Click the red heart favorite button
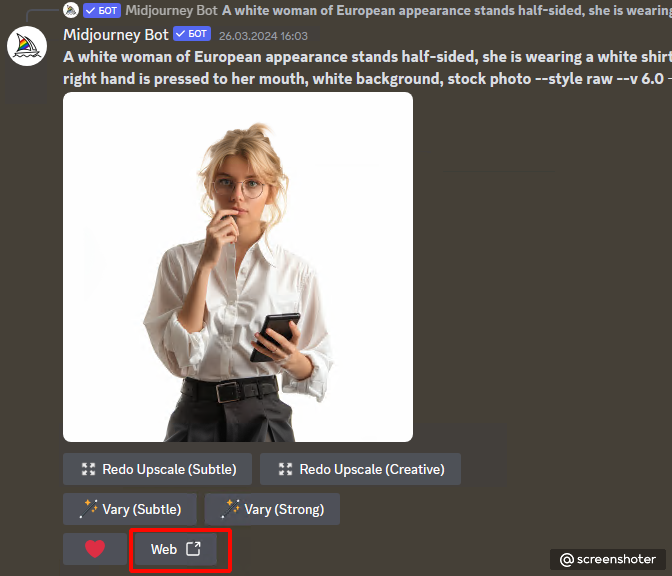 95,549
